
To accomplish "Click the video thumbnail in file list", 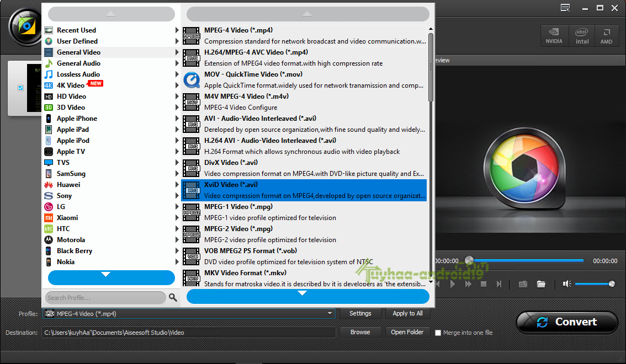I will click(x=34, y=88).
